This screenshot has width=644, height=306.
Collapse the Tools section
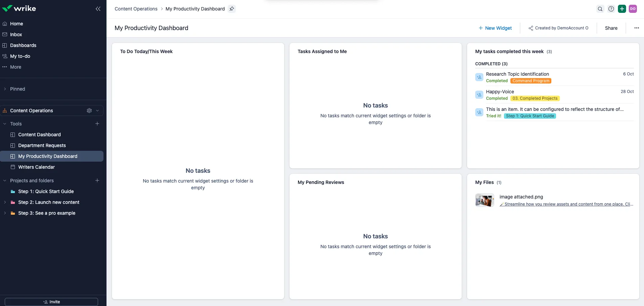[5, 124]
